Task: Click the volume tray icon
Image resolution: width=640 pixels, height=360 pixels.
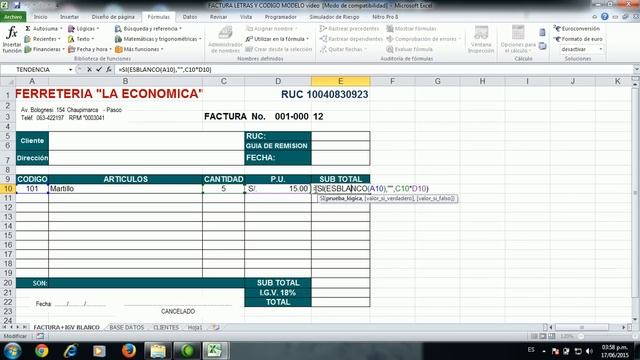Action: pos(589,351)
